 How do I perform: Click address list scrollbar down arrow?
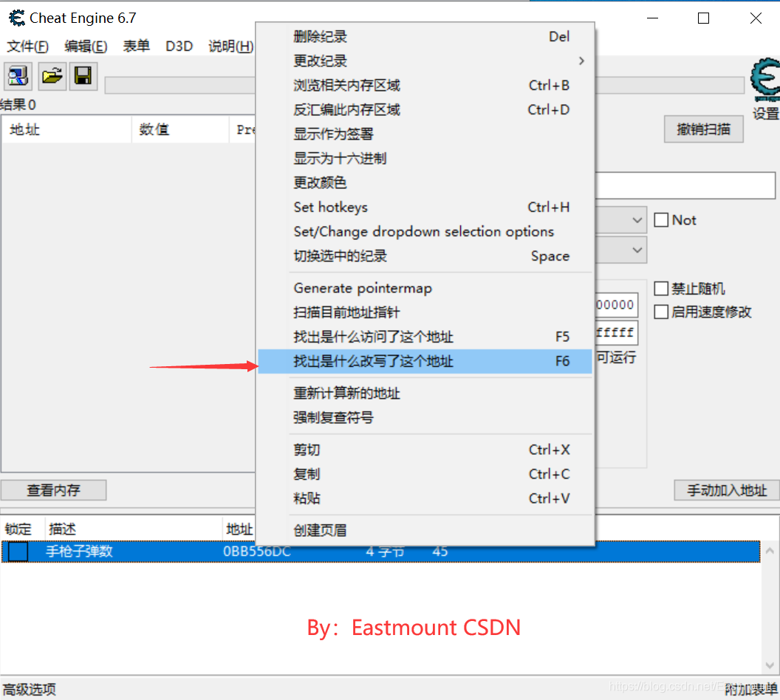(x=770, y=665)
